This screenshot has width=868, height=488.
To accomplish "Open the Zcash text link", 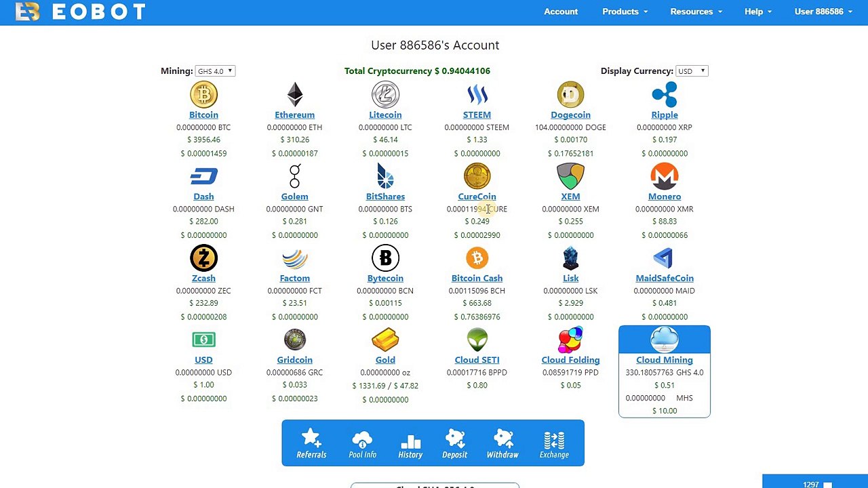I will pos(203,279).
